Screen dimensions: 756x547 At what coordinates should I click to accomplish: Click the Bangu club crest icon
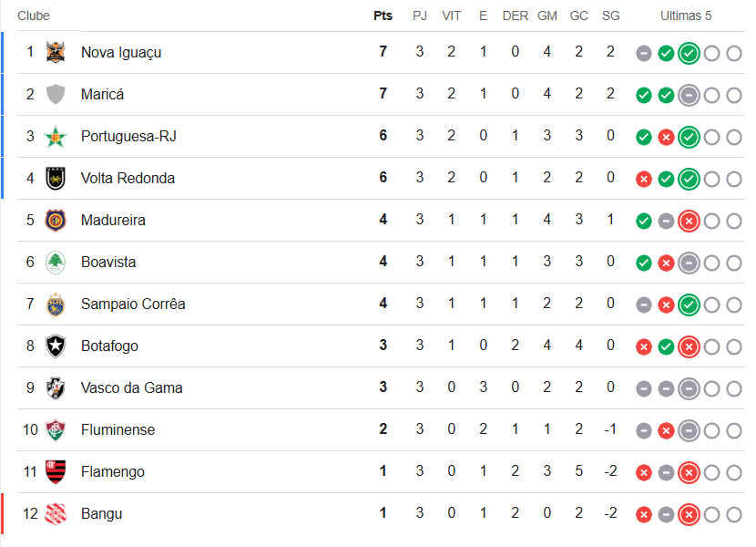coord(56,514)
